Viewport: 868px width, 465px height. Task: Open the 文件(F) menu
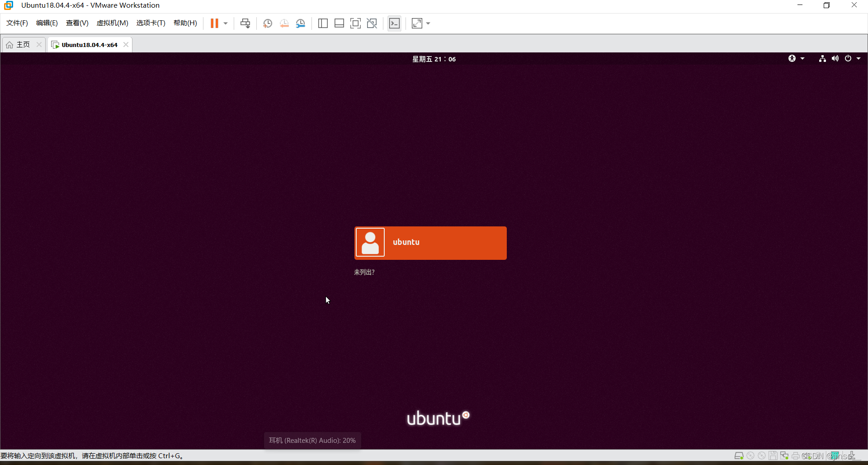[x=17, y=23]
